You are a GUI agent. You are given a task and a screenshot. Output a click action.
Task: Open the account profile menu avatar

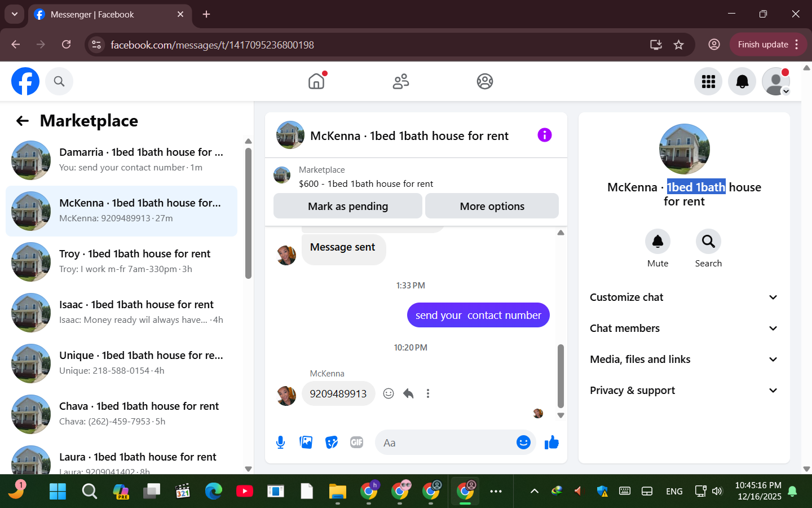pos(776,81)
